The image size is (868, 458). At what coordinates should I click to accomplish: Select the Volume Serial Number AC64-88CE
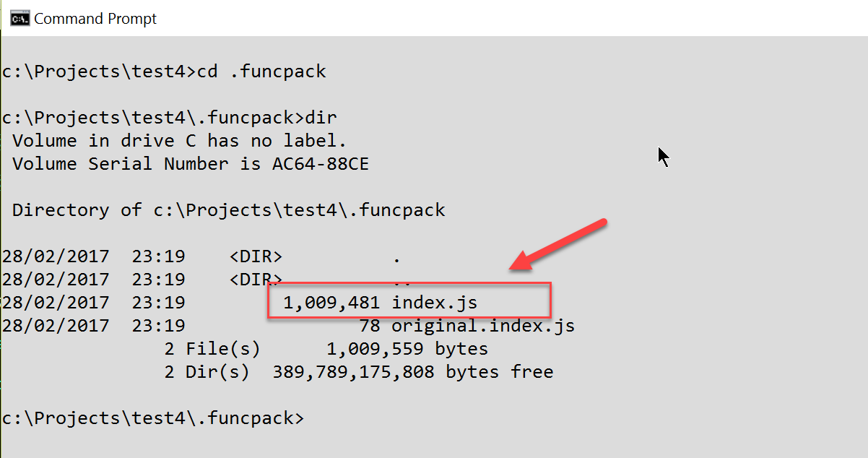(321, 164)
